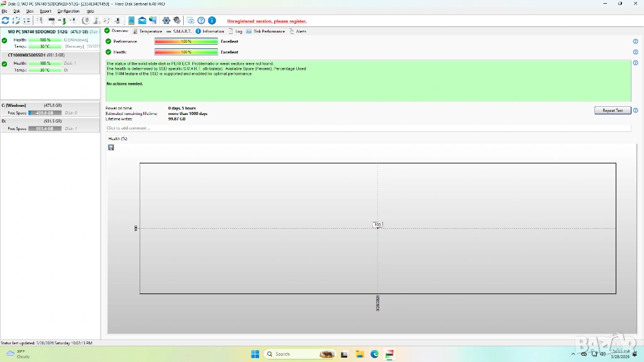
Task: Open Microsoft Edge from the taskbar
Action: (x=374, y=354)
